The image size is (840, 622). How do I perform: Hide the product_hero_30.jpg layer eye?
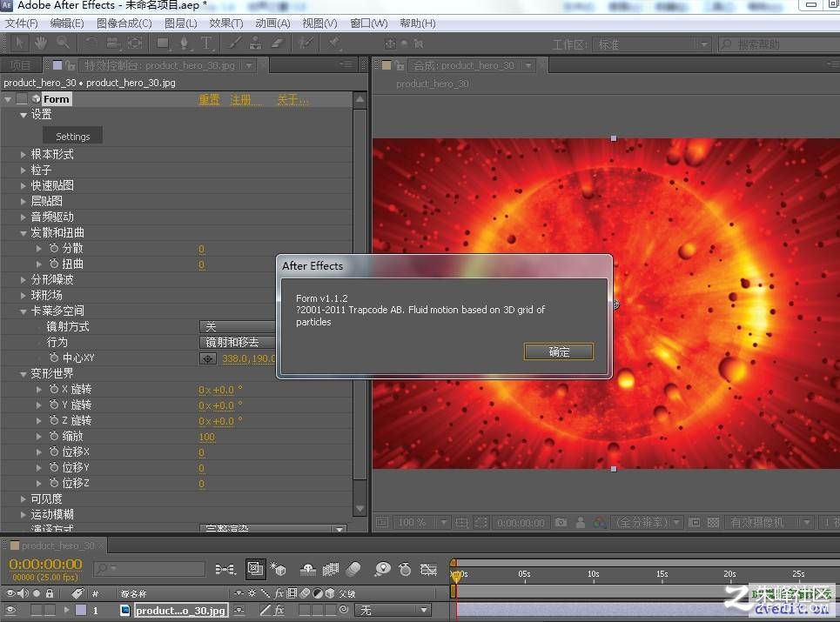tap(10, 610)
